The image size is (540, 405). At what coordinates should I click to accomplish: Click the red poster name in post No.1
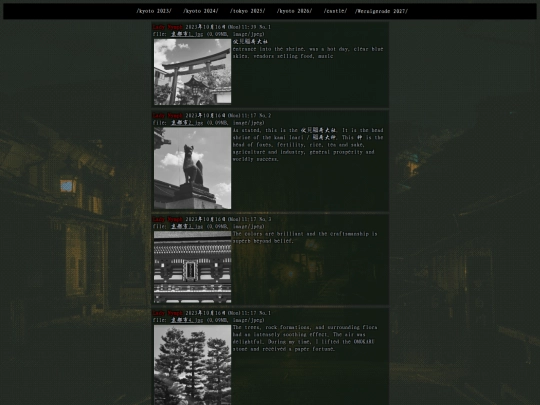pyautogui.click(x=168, y=27)
